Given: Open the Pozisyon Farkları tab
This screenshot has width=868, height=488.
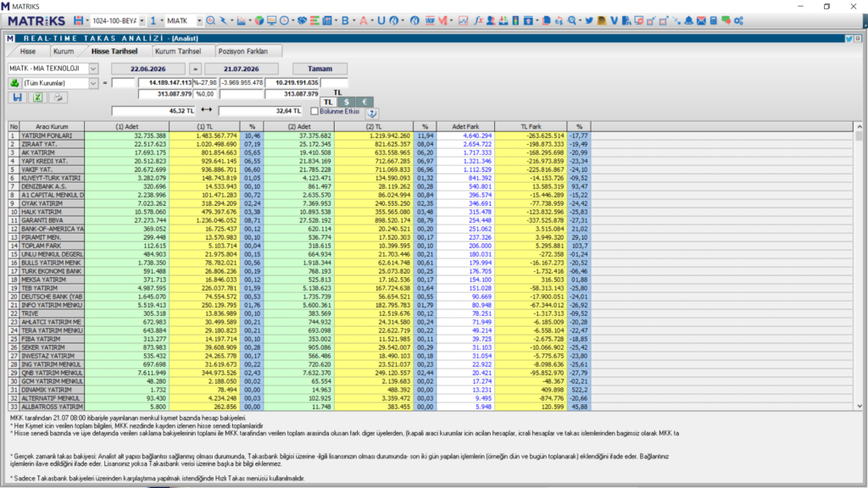Looking at the screenshot, I should [243, 51].
